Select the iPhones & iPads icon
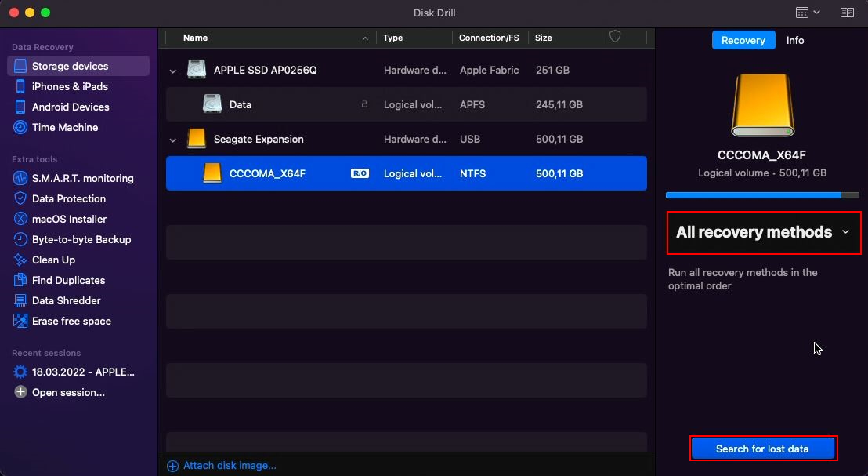Screen dimensions: 868x476 [x=20, y=86]
